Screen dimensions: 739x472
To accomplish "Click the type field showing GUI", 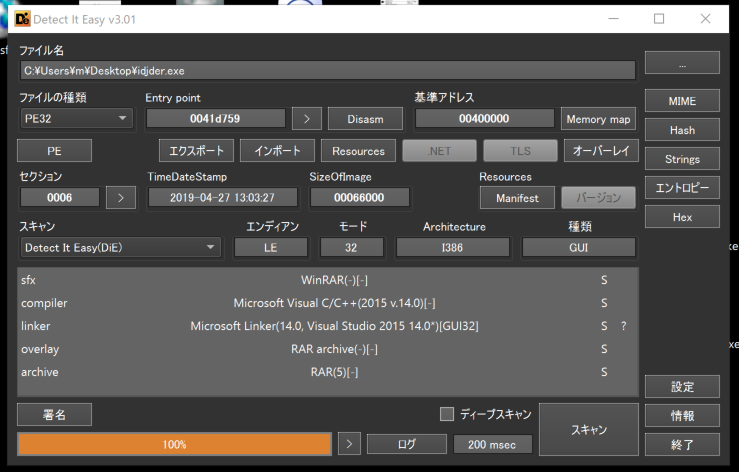I will (578, 248).
